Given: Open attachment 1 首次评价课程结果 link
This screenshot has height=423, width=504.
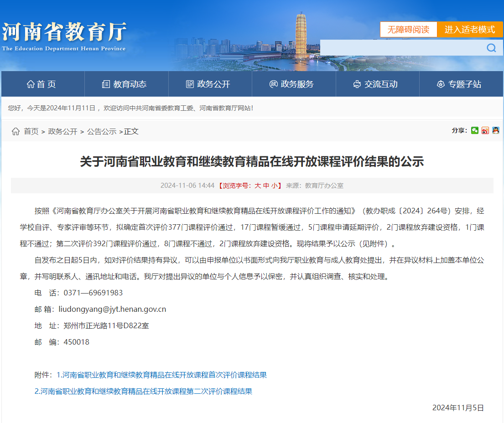Looking at the screenshot, I should (x=161, y=375).
